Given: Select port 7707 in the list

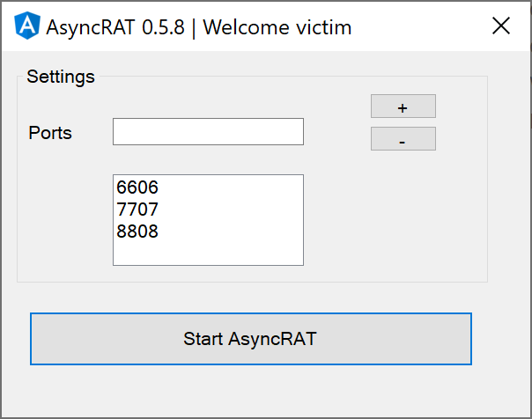Looking at the screenshot, I should pos(208,209).
